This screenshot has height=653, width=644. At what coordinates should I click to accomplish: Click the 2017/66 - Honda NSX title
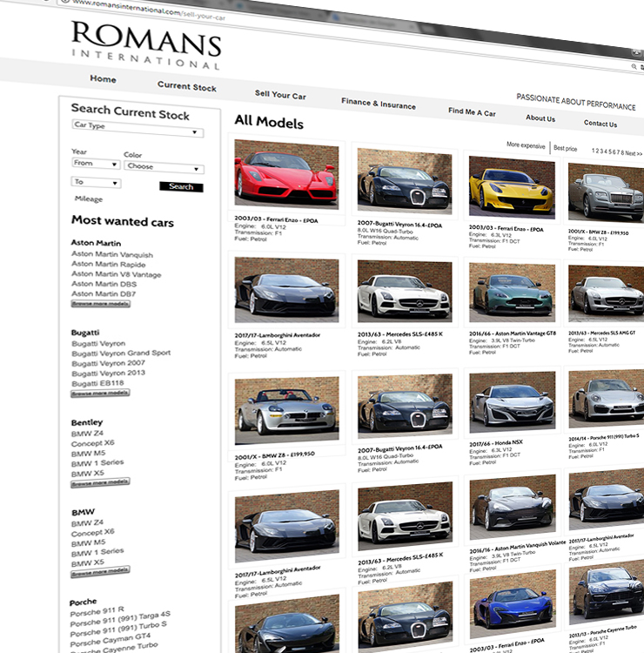pos(496,443)
